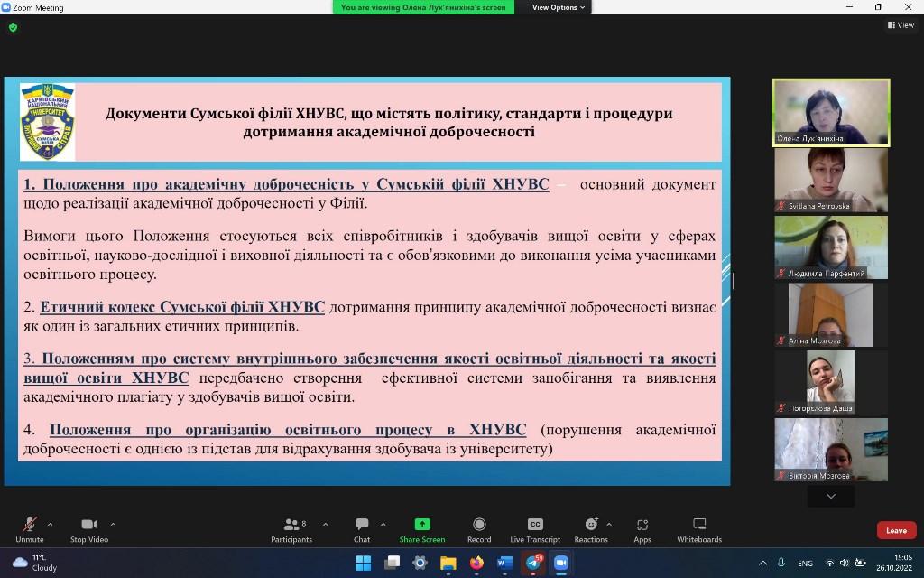The image size is (924, 578).
Task: Open the Reactions menu
Action: tap(591, 529)
